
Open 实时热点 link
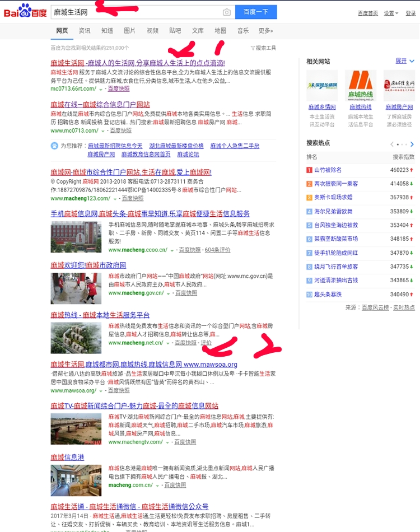coord(404,308)
